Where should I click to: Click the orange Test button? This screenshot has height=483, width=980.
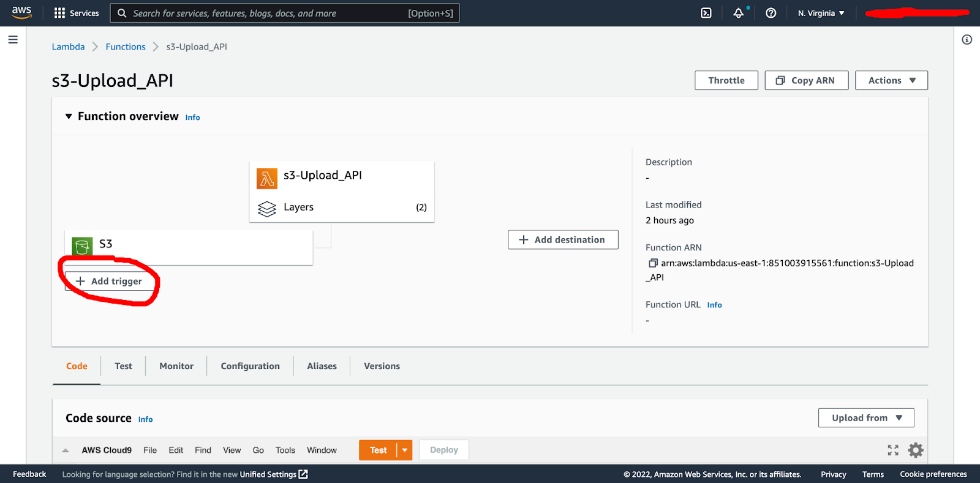pyautogui.click(x=378, y=450)
